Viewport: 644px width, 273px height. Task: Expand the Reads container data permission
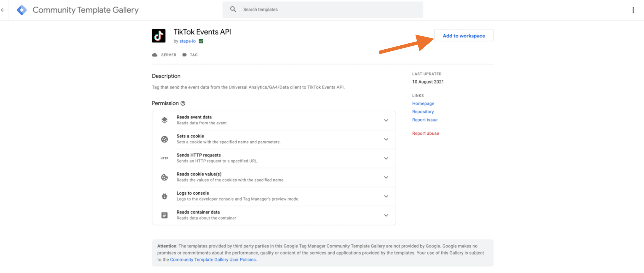pos(386,215)
